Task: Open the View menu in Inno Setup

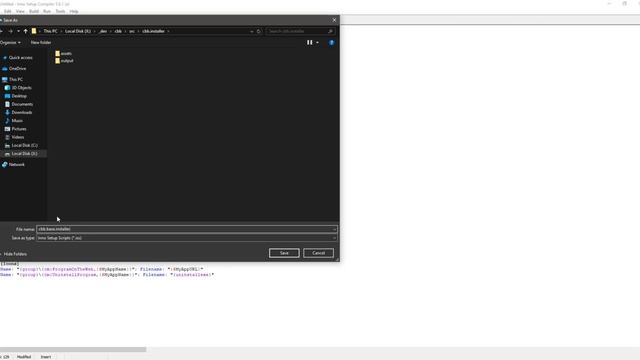Action: (20, 11)
